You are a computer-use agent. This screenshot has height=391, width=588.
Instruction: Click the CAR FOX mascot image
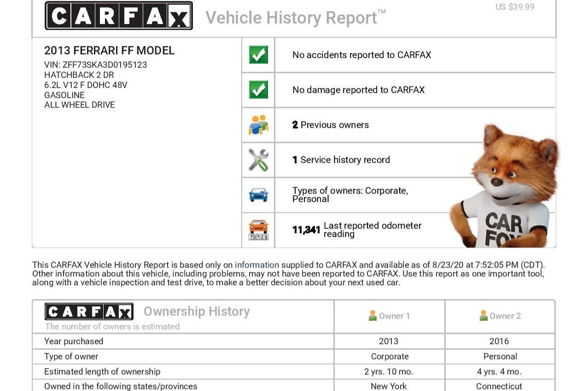[505, 186]
